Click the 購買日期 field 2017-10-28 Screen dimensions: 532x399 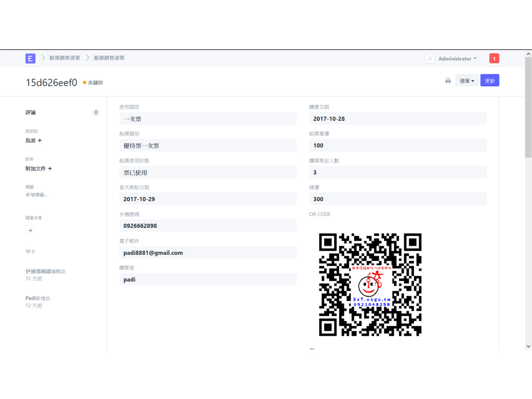397,119
